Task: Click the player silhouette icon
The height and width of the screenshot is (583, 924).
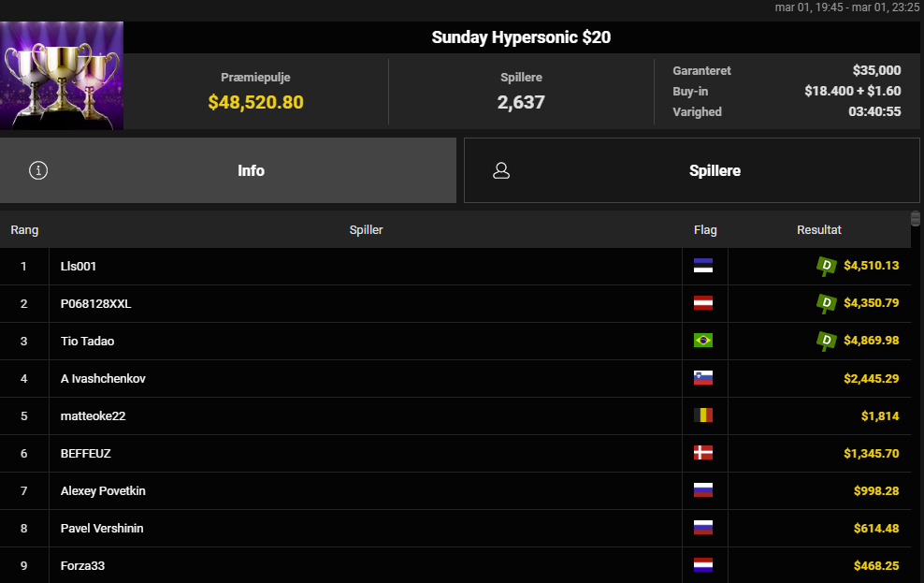Action: click(501, 170)
